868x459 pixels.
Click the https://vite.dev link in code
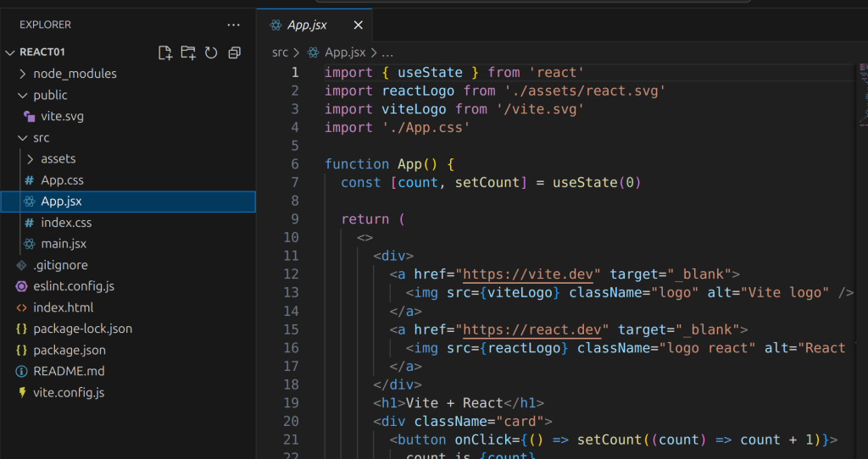pyautogui.click(x=529, y=274)
